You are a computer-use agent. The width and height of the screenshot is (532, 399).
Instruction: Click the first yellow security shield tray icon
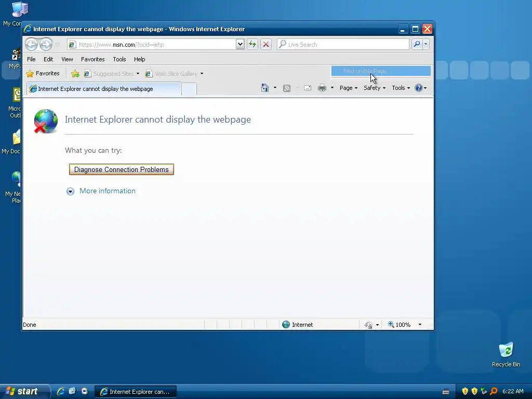465,391
